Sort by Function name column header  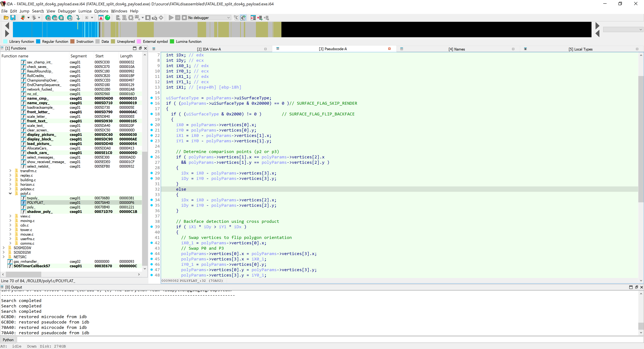click(35, 56)
